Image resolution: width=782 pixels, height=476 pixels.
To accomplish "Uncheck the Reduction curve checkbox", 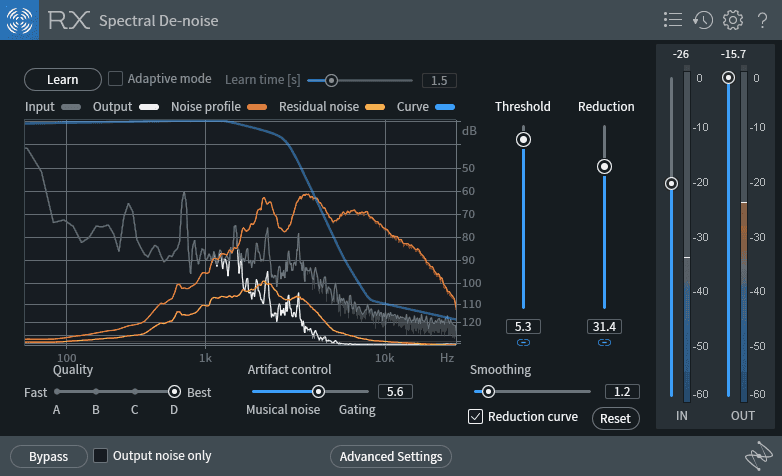I will pyautogui.click(x=475, y=416).
